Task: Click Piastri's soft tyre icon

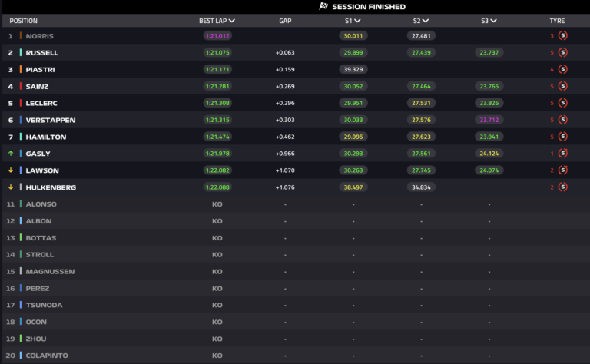Action: pos(563,69)
